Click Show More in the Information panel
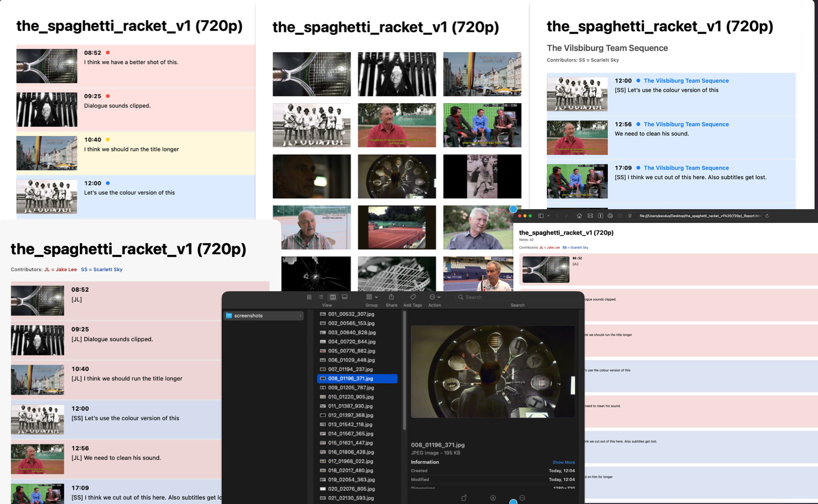The height and width of the screenshot is (504, 818). click(563, 463)
